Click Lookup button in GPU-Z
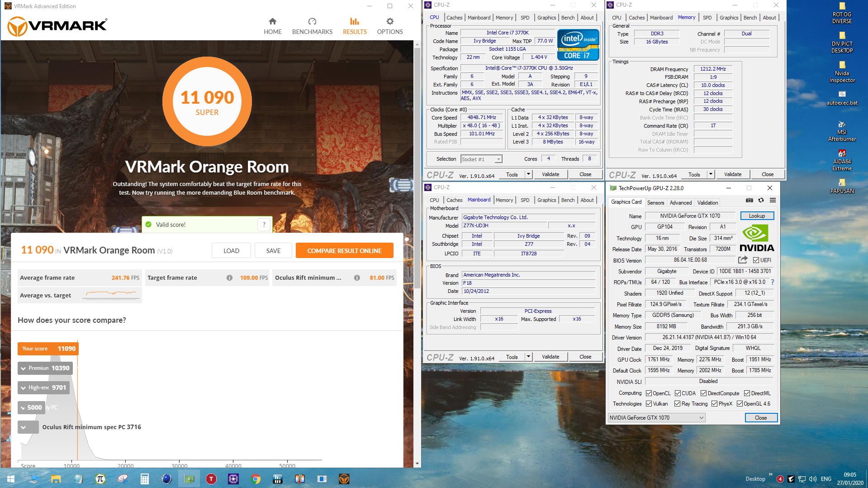Viewport: 868px width, 488px height. pos(757,216)
